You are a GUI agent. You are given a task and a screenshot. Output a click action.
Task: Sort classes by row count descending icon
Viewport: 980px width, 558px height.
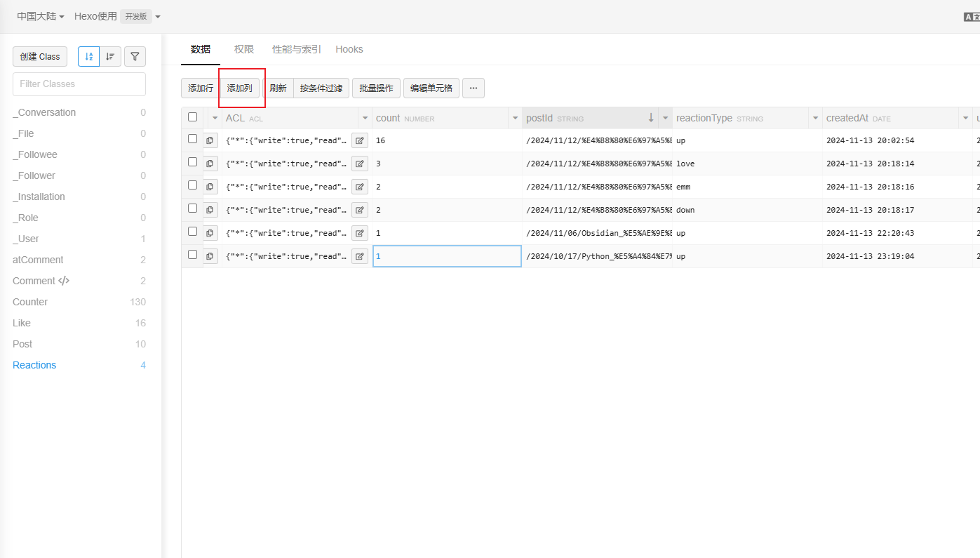pos(110,57)
